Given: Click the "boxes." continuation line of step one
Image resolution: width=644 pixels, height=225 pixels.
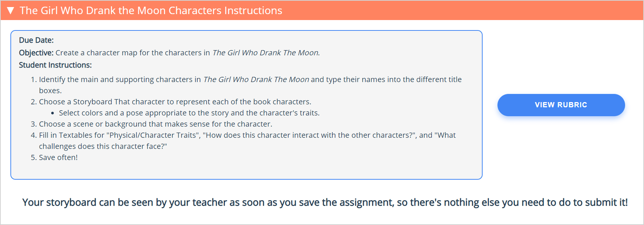Looking at the screenshot, I should [x=50, y=91].
